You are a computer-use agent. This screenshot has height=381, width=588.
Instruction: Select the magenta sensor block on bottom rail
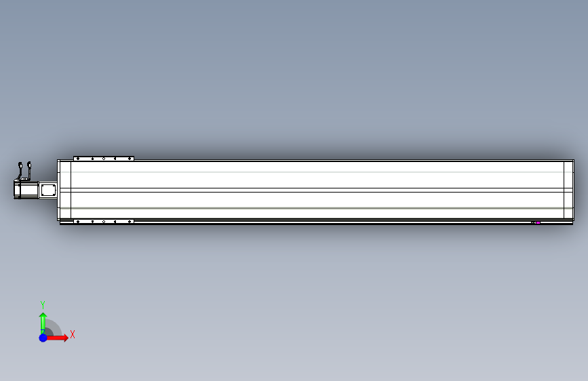tap(538, 223)
